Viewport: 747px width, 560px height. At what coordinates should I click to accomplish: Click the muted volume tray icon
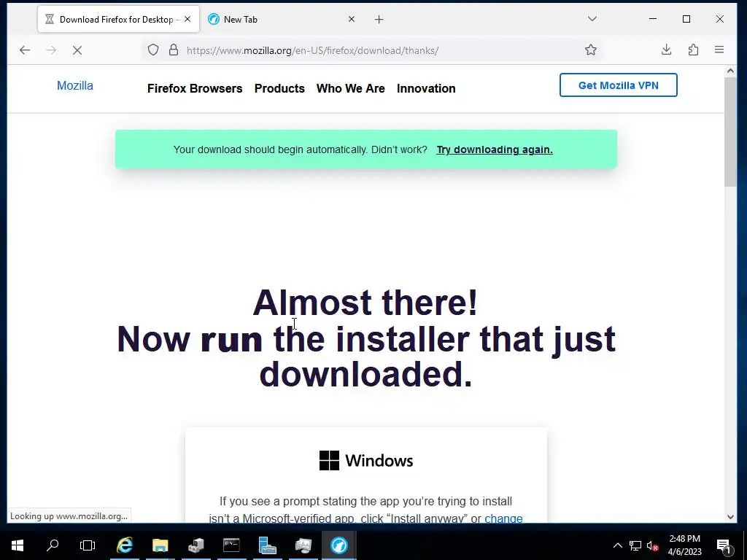click(x=653, y=545)
